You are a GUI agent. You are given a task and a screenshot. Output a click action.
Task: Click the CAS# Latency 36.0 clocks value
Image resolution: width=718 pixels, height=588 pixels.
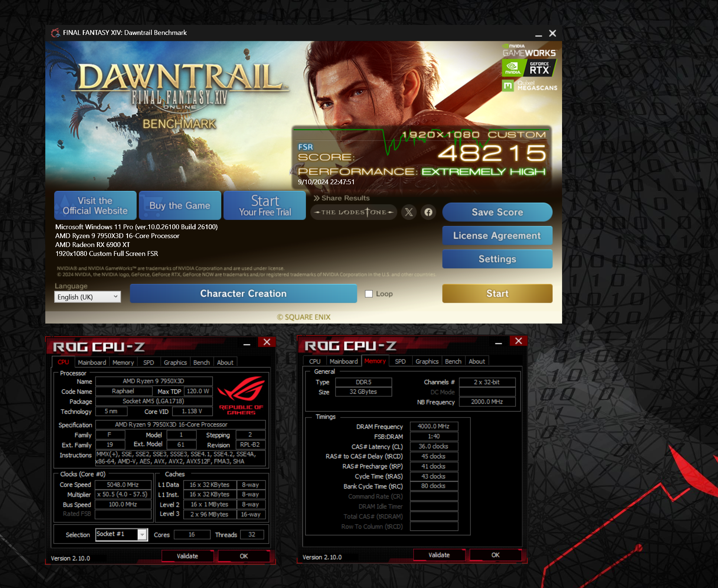(434, 446)
